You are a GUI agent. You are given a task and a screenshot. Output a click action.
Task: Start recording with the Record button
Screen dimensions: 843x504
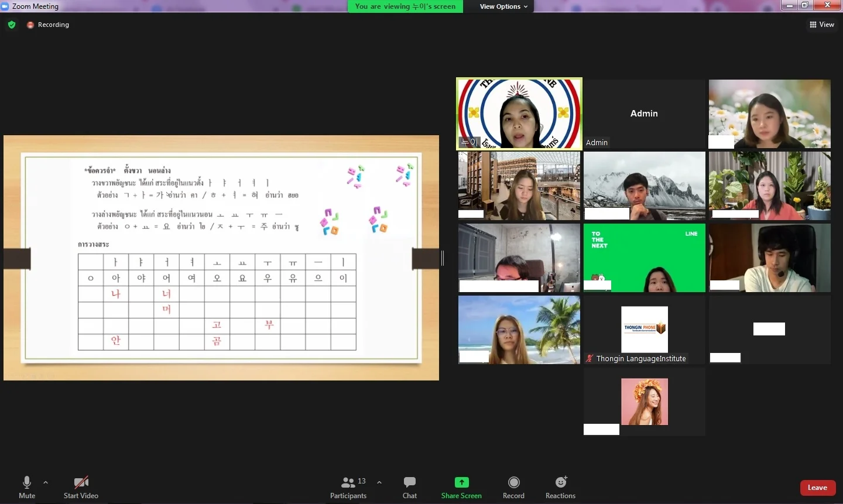(513, 486)
